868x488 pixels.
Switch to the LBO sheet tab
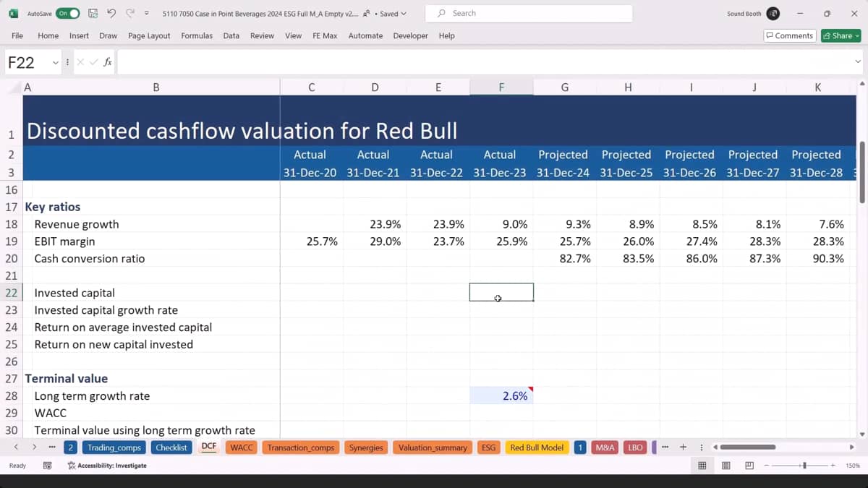pyautogui.click(x=635, y=448)
